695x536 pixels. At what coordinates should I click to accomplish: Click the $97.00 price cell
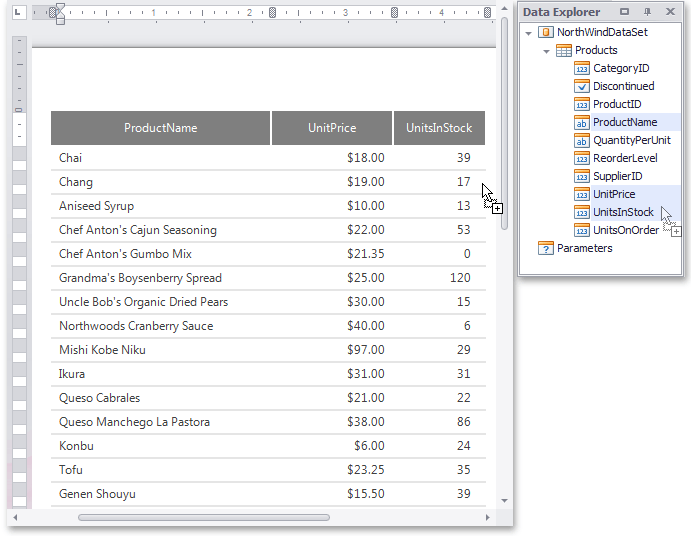coord(332,350)
